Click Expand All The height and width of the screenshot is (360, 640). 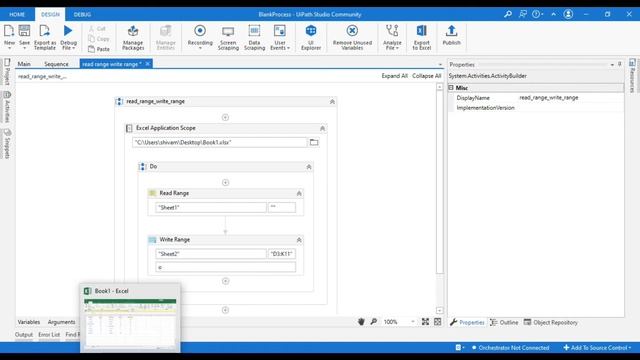point(395,76)
